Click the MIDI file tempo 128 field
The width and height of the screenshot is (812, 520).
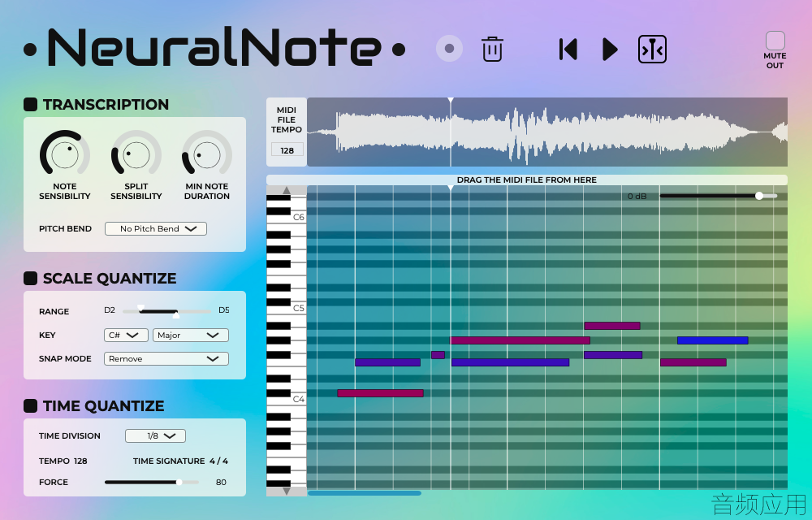(287, 150)
